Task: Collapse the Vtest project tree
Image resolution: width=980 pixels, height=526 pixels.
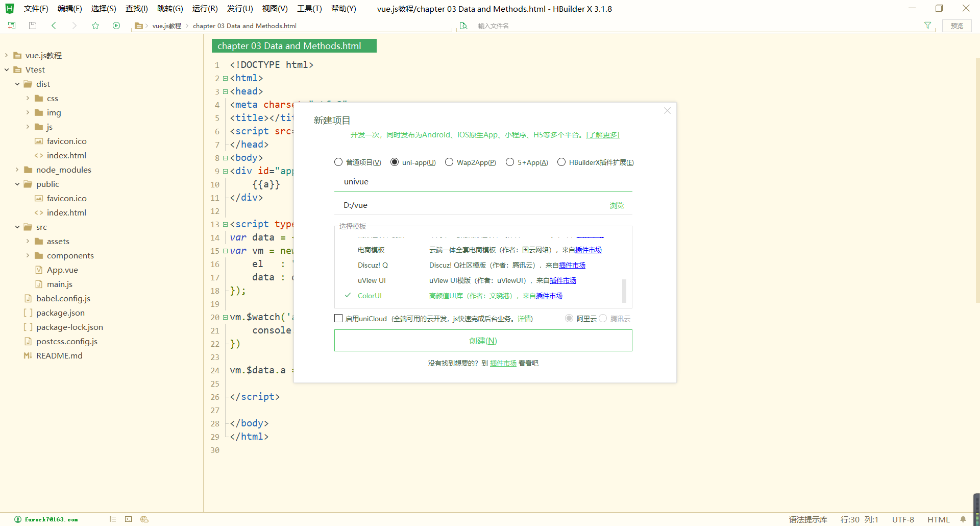Action: click(7, 69)
